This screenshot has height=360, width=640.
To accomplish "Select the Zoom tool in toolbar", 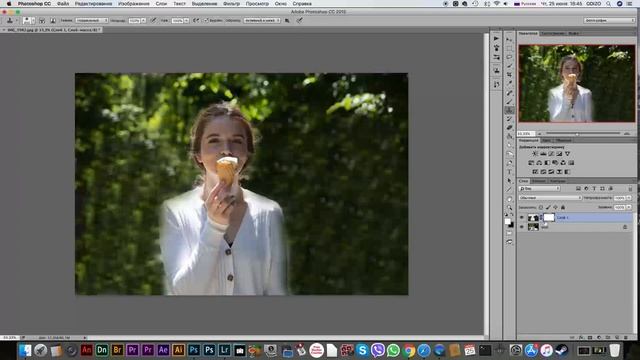I will (509, 207).
